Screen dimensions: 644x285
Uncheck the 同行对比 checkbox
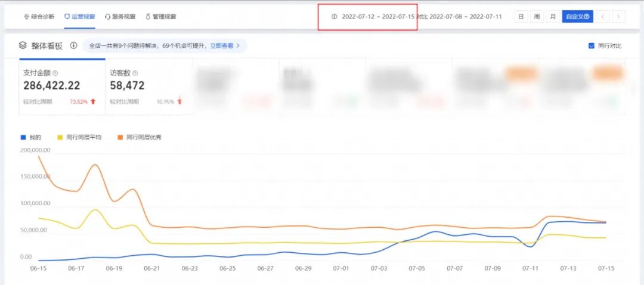[x=592, y=46]
